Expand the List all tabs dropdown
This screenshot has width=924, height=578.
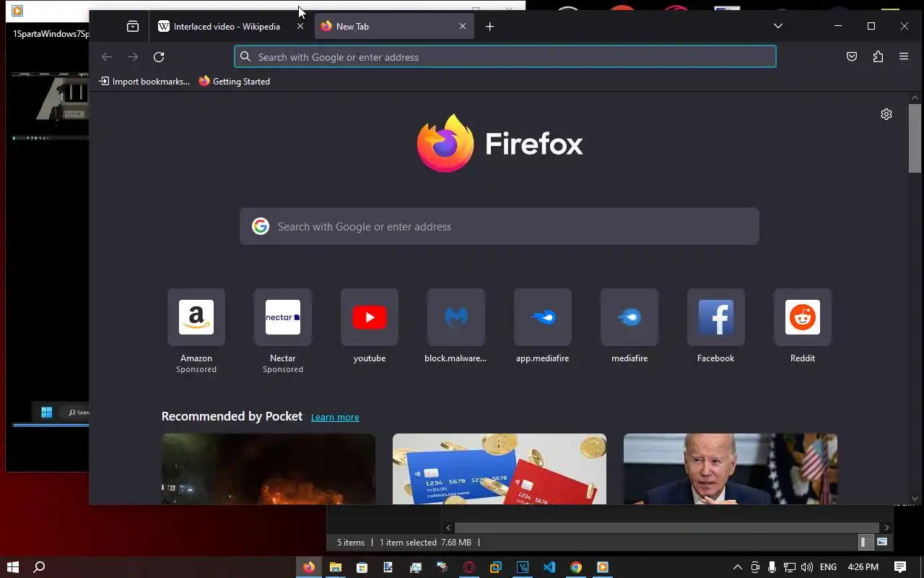point(778,26)
